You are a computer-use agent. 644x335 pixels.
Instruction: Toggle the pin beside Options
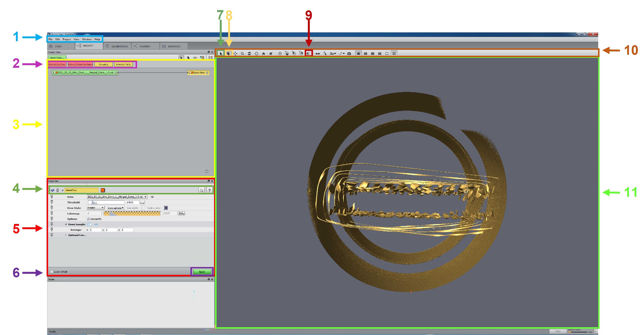pos(52,219)
